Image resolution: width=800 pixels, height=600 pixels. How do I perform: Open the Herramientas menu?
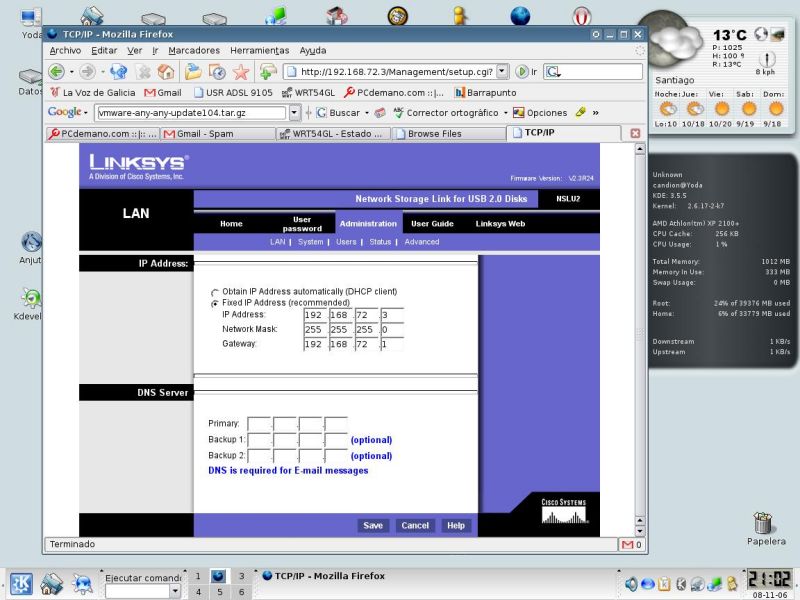(x=260, y=51)
